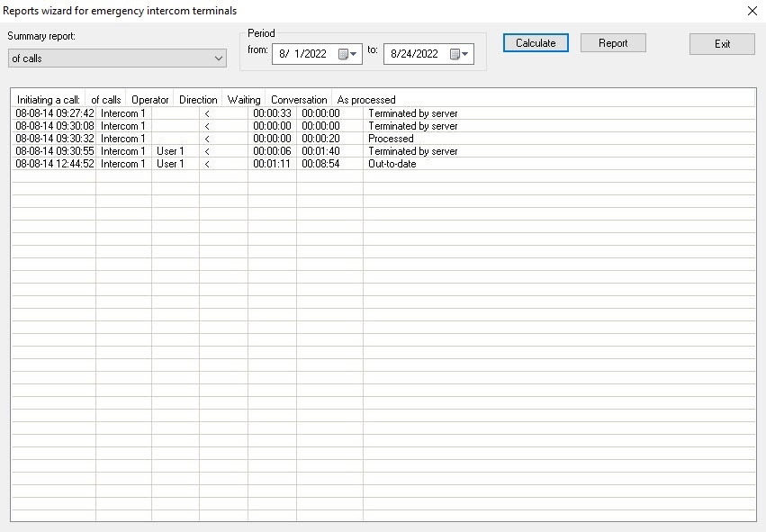The image size is (766, 532).
Task: Click the Conversation column header
Action: coord(299,100)
